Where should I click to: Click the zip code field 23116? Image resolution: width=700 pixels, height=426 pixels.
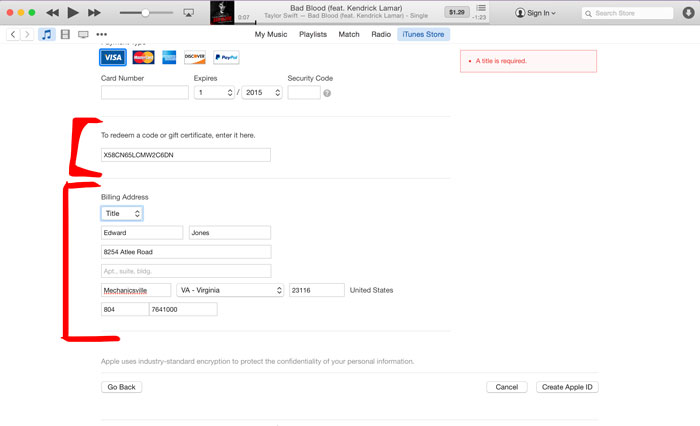point(317,290)
